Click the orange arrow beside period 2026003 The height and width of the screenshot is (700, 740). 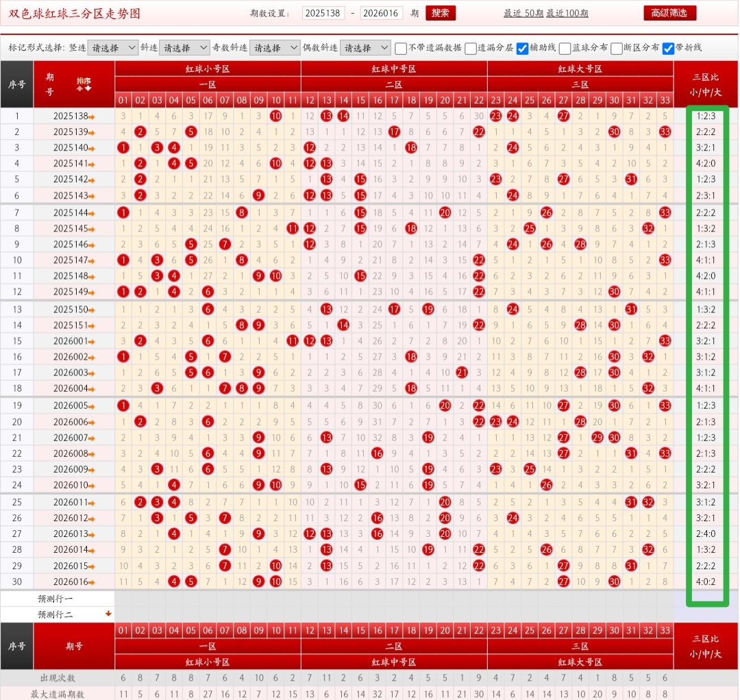coord(92,373)
